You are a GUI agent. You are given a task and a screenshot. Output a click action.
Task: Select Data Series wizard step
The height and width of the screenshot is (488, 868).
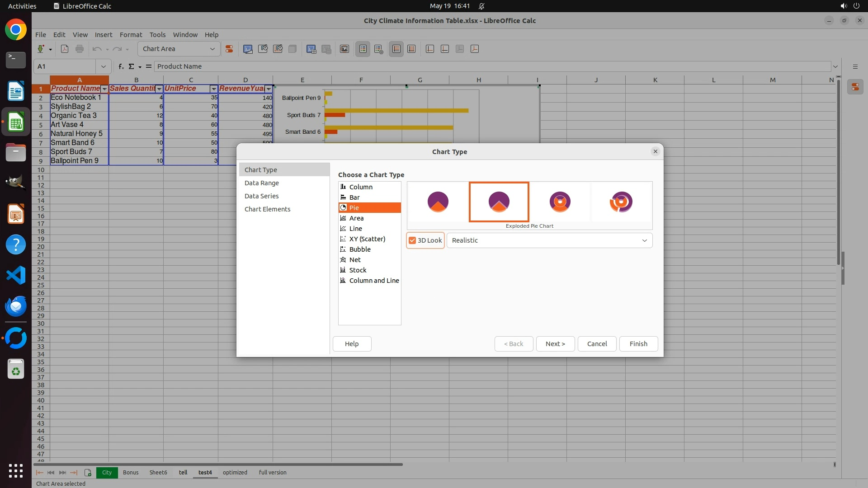click(x=261, y=196)
